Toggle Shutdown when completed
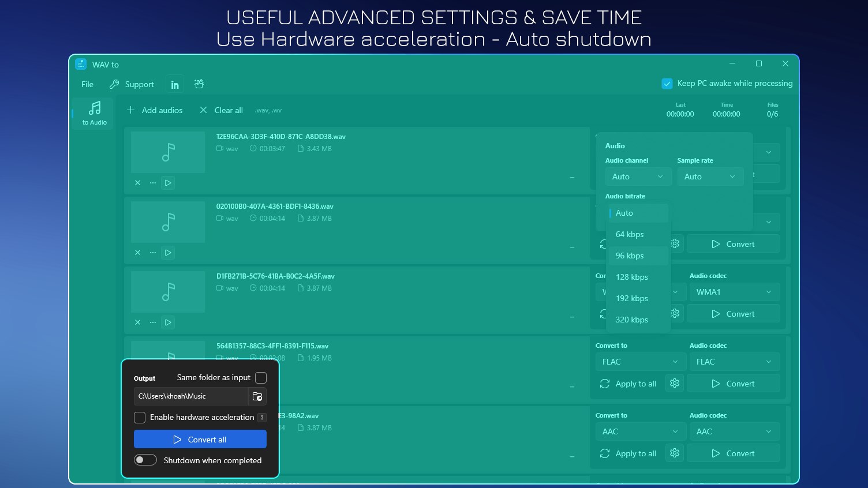Viewport: 868px width, 488px height. 145,460
